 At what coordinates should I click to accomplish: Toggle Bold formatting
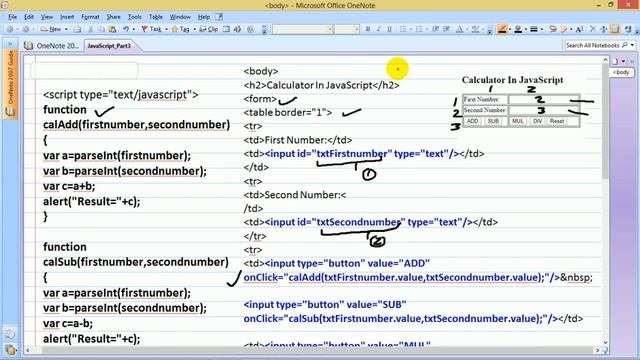[x=368, y=29]
